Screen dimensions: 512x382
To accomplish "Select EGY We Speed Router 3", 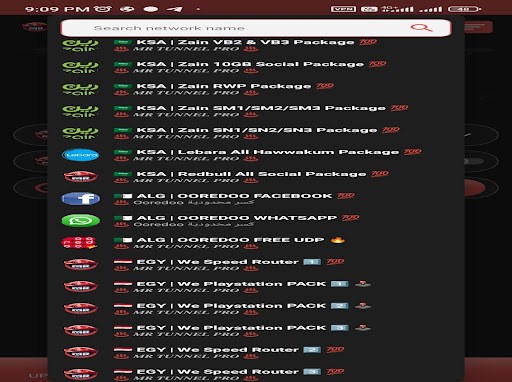I will click(x=256, y=375).
